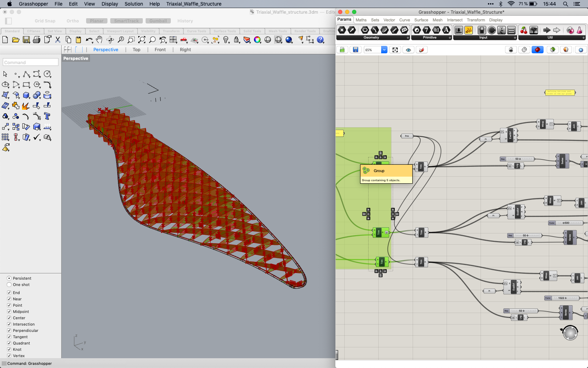Image resolution: width=588 pixels, height=368 pixels.
Task: Click the New file icon in Rhino toolbar
Action: pos(5,40)
